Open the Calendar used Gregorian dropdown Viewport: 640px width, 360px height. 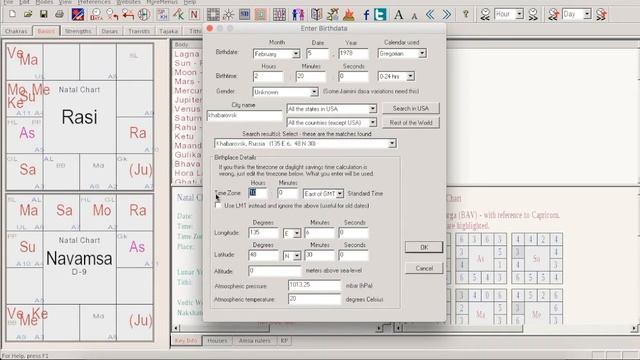coord(422,53)
